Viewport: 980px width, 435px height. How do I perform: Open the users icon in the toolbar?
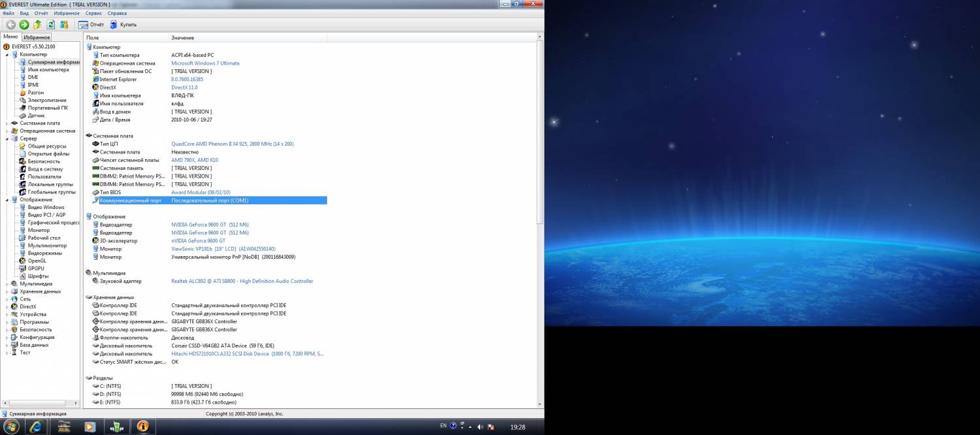(64, 25)
